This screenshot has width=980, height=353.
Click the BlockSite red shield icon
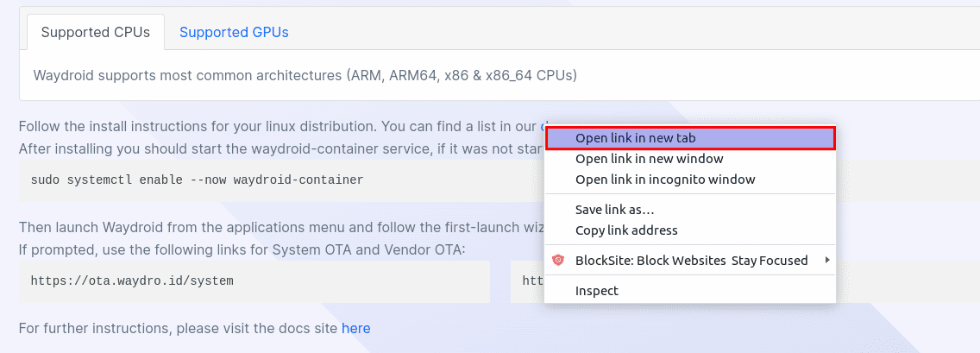tap(558, 260)
